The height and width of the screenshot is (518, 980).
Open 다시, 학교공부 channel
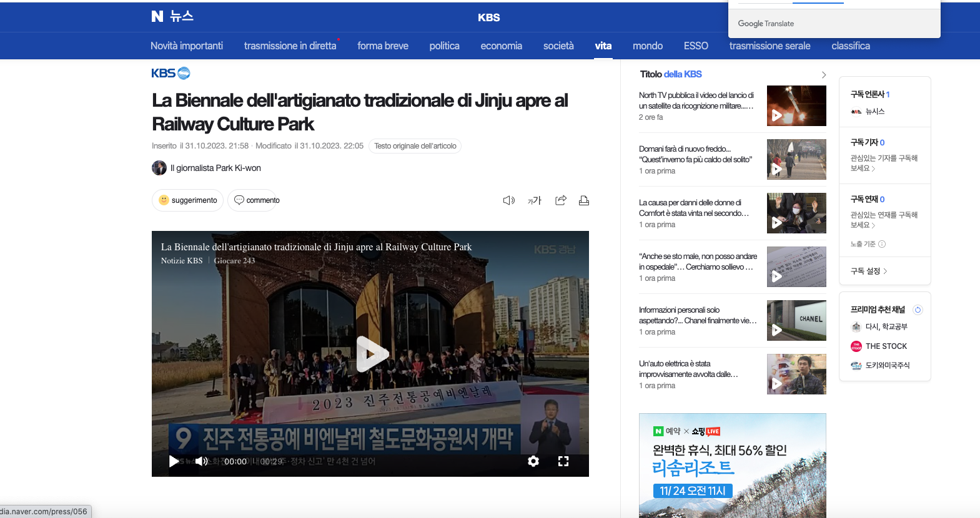(x=879, y=327)
